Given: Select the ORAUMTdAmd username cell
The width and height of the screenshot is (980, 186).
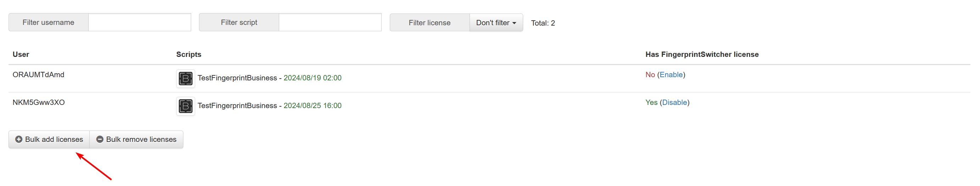Looking at the screenshot, I should pos(38,75).
